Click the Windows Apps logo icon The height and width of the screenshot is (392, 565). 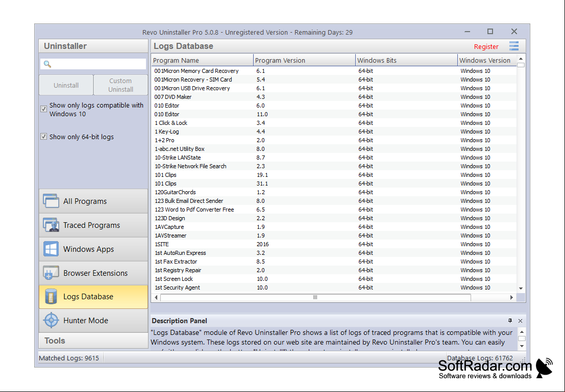pos(51,249)
